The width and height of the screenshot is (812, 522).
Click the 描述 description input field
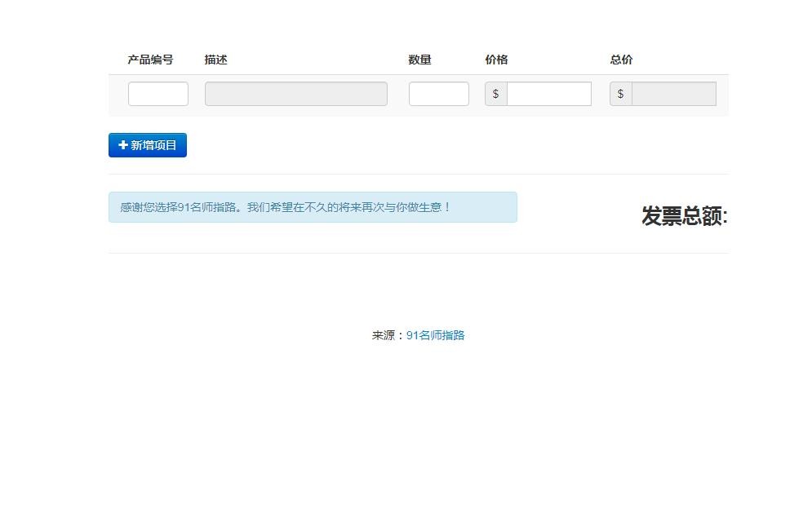295,94
